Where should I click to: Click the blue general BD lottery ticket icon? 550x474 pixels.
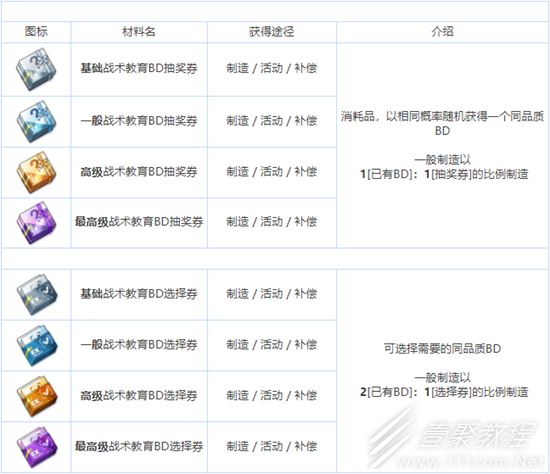click(36, 121)
